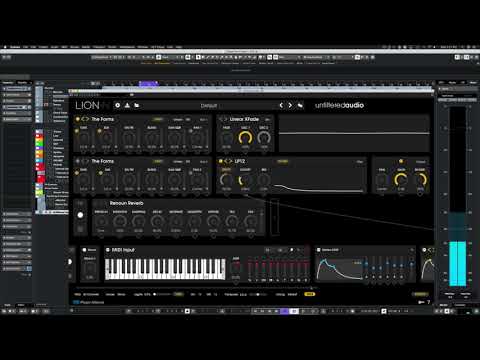
Task: Click the yellow badge after the Tuning setting
Action: pos(309,294)
